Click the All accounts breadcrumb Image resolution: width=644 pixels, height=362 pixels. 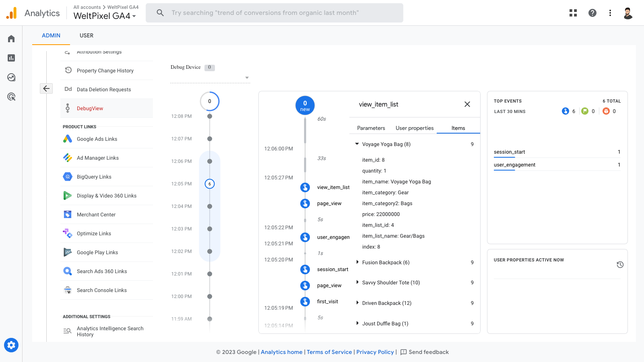(87, 7)
